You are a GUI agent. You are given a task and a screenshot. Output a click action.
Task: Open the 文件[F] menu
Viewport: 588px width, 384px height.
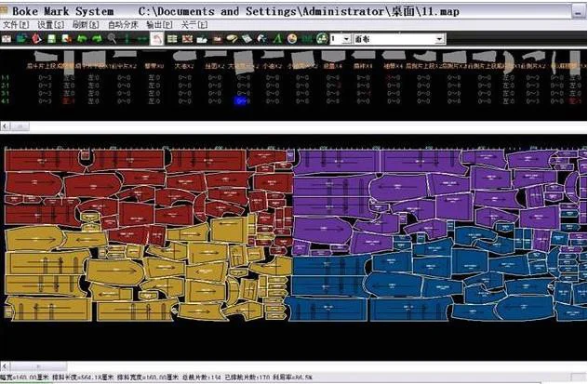click(15, 25)
